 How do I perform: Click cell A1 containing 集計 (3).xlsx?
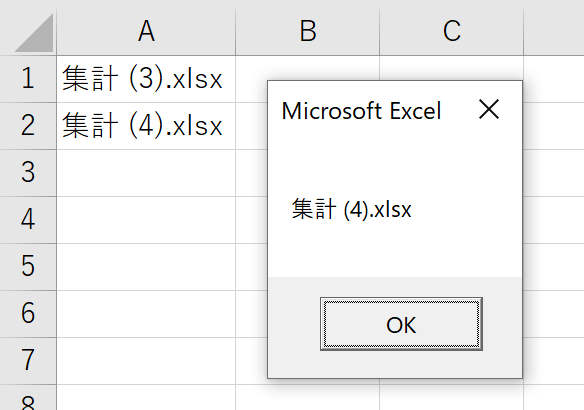[x=146, y=79]
